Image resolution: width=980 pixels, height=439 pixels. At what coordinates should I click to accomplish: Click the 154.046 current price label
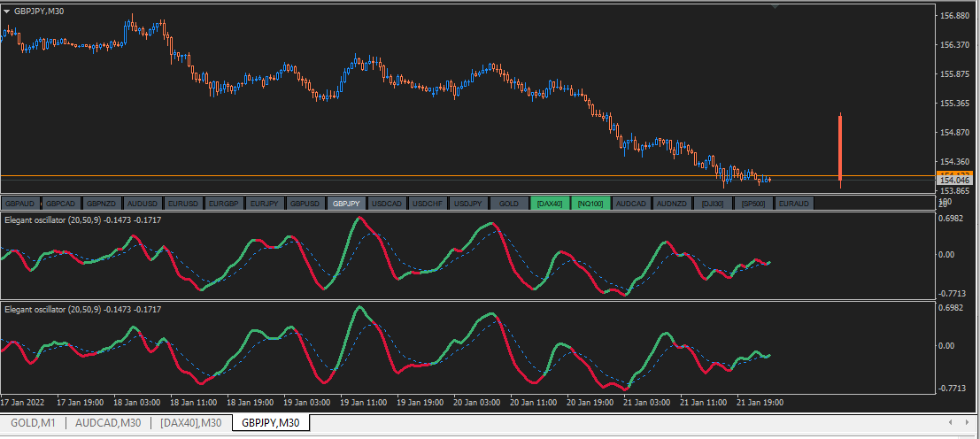click(x=956, y=180)
